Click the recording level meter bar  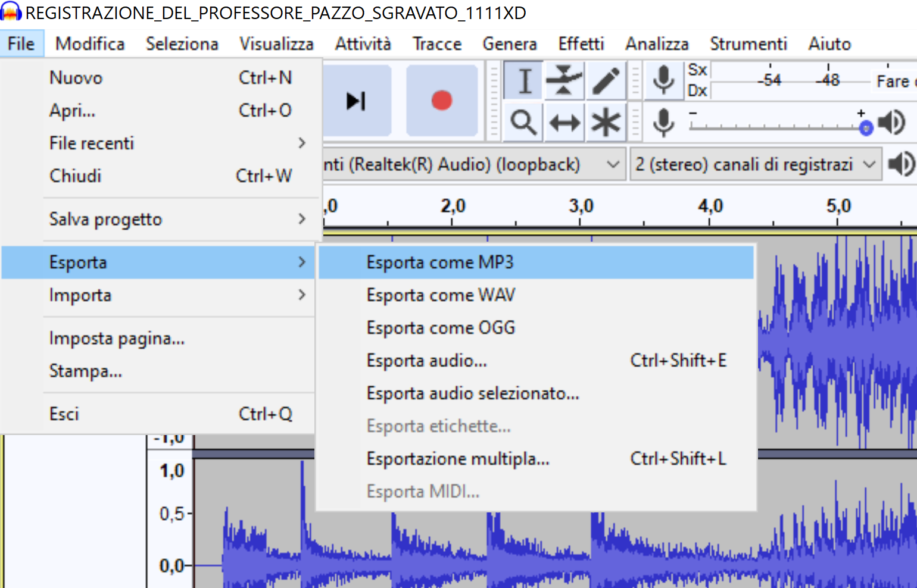click(x=814, y=80)
